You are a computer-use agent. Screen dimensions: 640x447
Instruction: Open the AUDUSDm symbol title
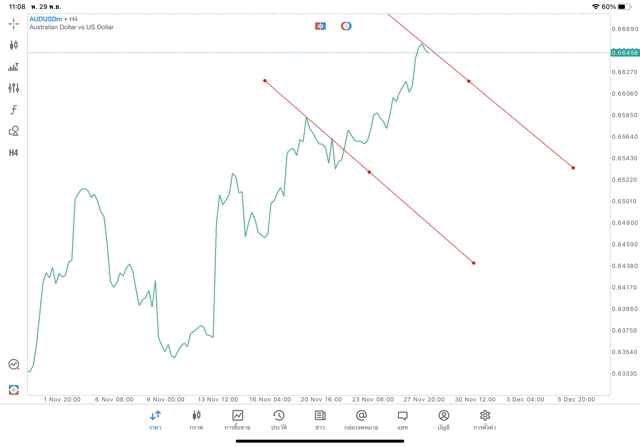coord(45,18)
